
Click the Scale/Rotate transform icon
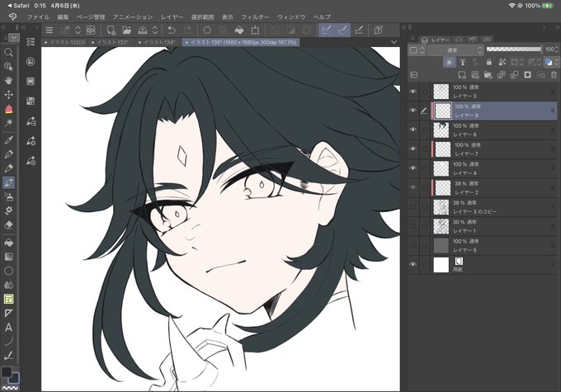(255, 31)
